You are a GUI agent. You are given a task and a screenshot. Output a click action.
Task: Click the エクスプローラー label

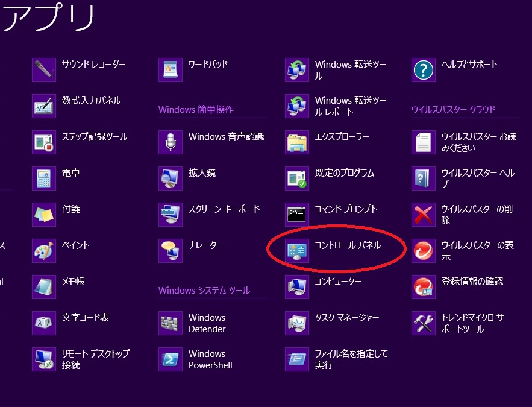click(342, 136)
